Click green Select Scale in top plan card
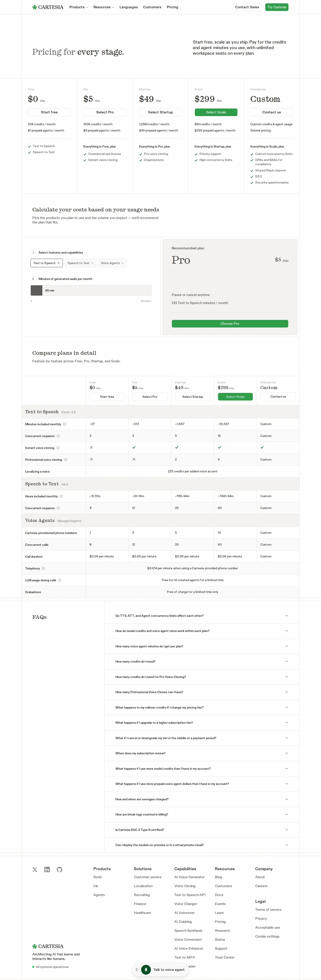 click(216, 112)
